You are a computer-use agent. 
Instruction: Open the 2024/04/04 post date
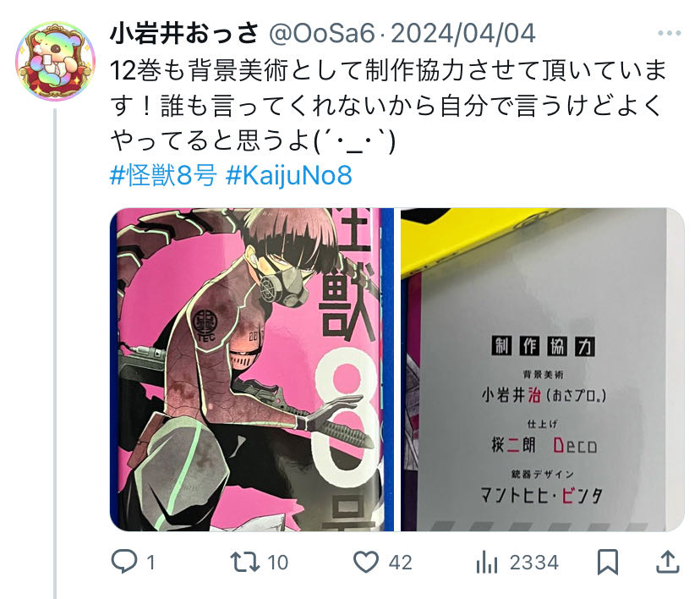[x=463, y=34]
